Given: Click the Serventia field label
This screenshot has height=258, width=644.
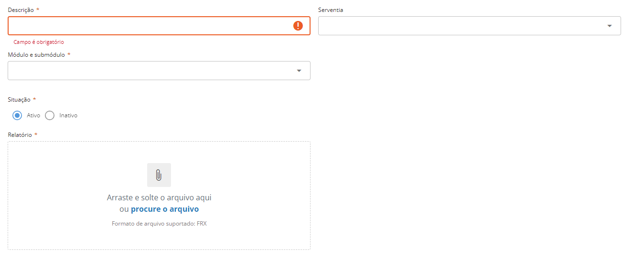Looking at the screenshot, I should 331,10.
